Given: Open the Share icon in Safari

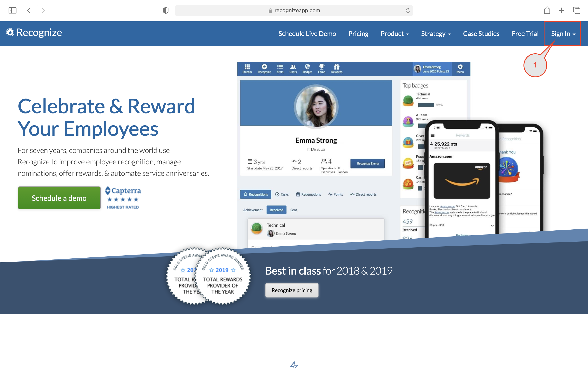Looking at the screenshot, I should click(547, 10).
